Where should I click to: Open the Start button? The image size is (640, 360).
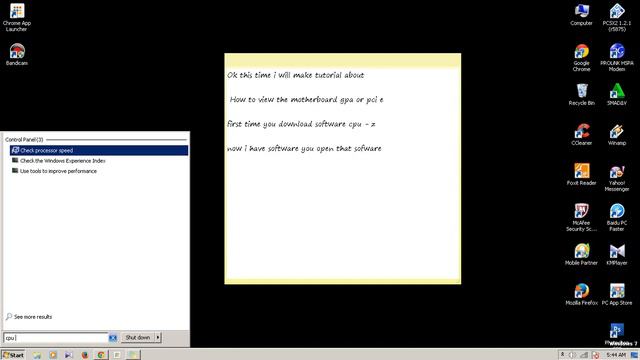[x=13, y=355]
